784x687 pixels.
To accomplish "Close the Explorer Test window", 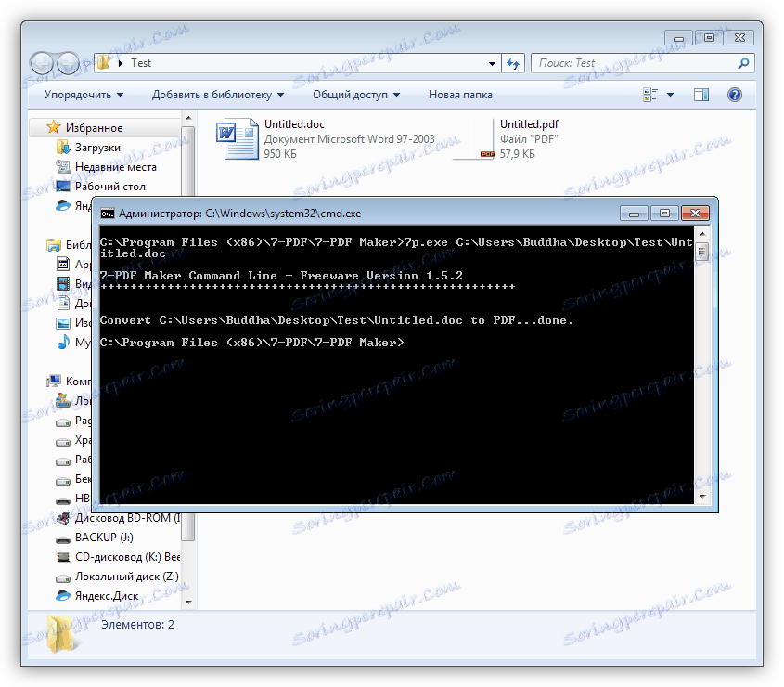I will 740,37.
